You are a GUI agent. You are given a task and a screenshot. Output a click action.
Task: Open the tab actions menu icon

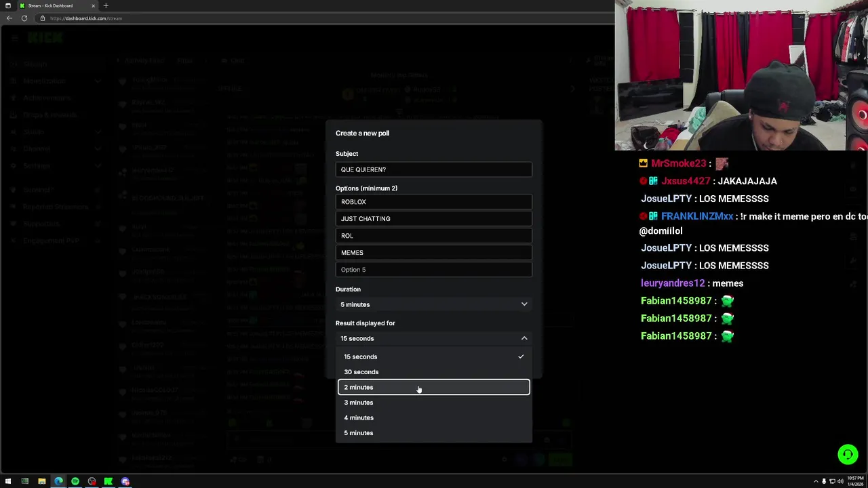[x=8, y=5]
